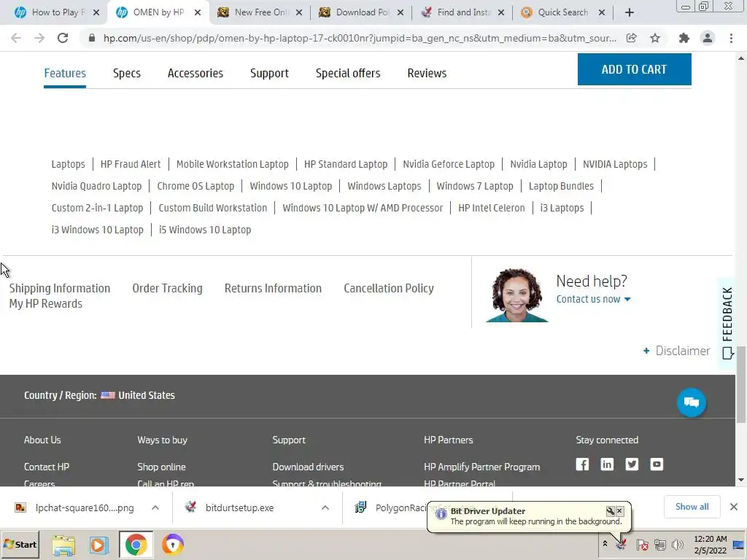Screen dimensions: 747x560
Task: Open Windows 7 Laptop link
Action: pyautogui.click(x=475, y=186)
